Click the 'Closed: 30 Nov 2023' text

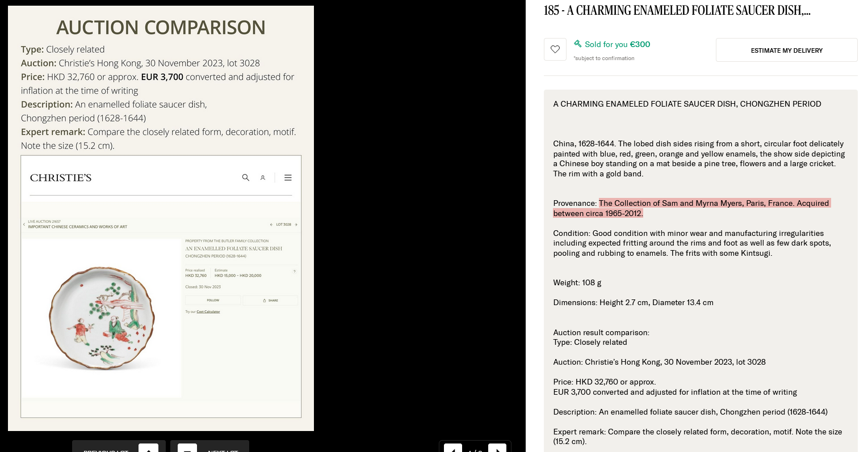(203, 287)
